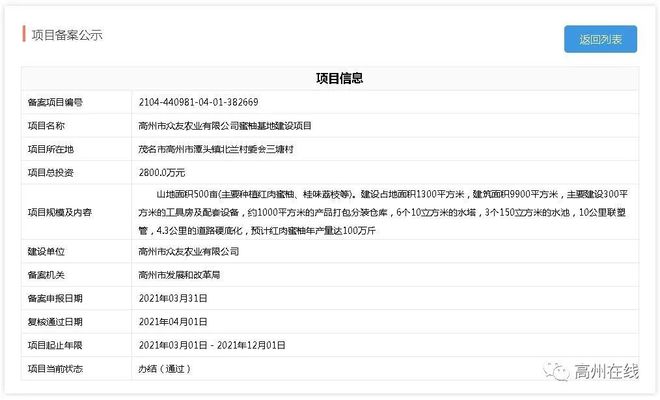Image resolution: width=660 pixels, height=400 pixels.
Task: Select 高州市众友农业有限公司 in 建设单位 row
Action: (189, 252)
